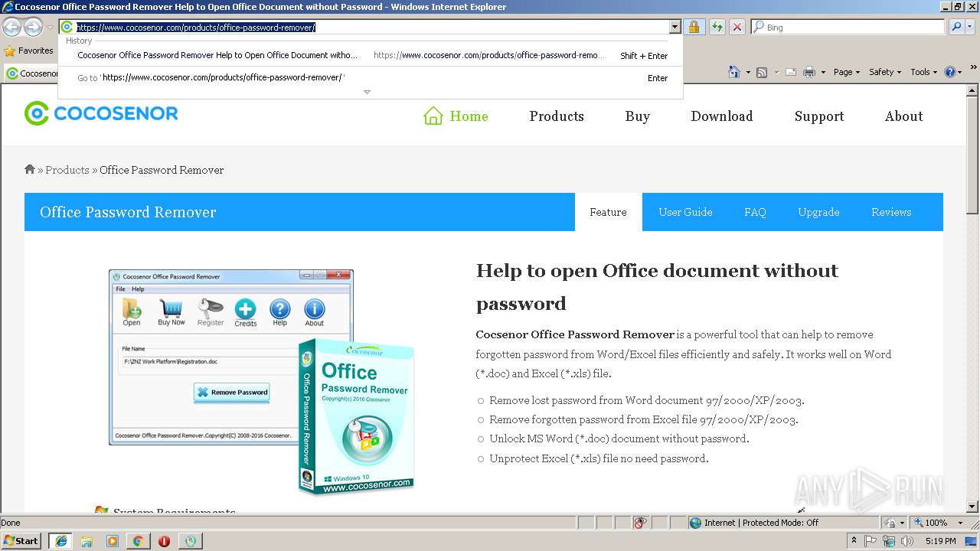Image resolution: width=980 pixels, height=551 pixels.
Task: Open the Feature tab
Action: (608, 212)
